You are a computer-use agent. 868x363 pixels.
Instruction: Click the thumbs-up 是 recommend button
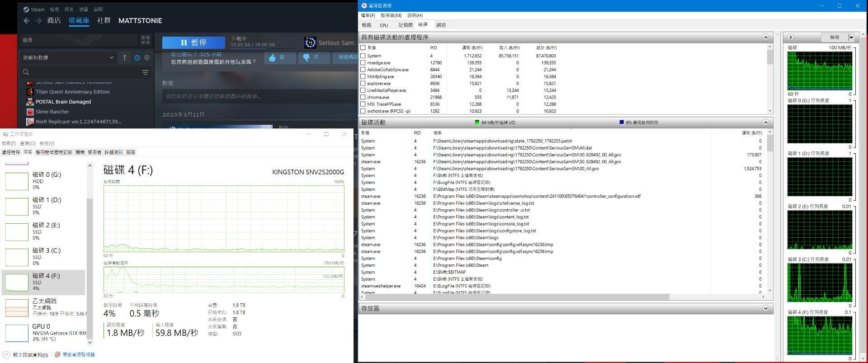point(280,57)
